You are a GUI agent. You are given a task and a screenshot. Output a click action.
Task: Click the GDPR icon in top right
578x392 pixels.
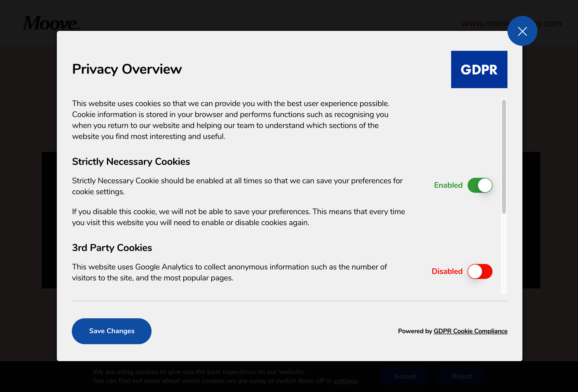click(479, 69)
